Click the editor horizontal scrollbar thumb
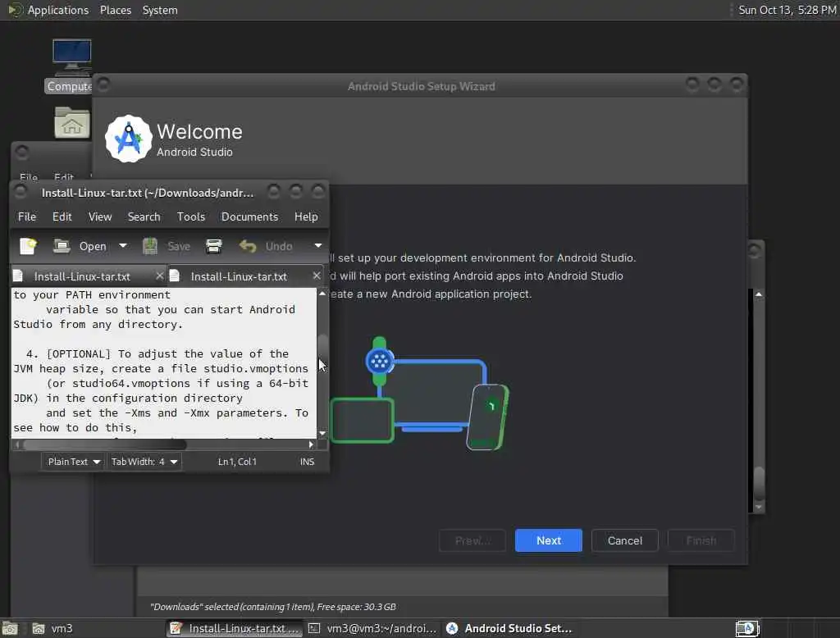Screen dimensions: 840x638 [x=105, y=444]
